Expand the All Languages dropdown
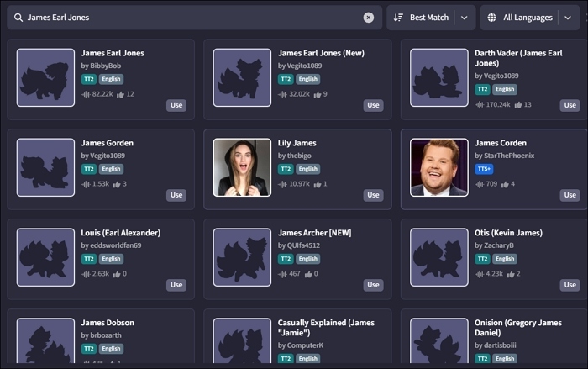The width and height of the screenshot is (588, 369). 568,18
